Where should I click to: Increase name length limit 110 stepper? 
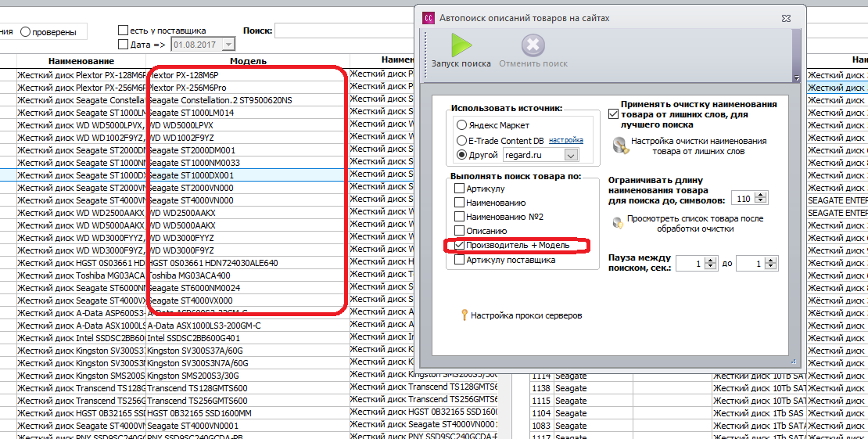[761, 196]
